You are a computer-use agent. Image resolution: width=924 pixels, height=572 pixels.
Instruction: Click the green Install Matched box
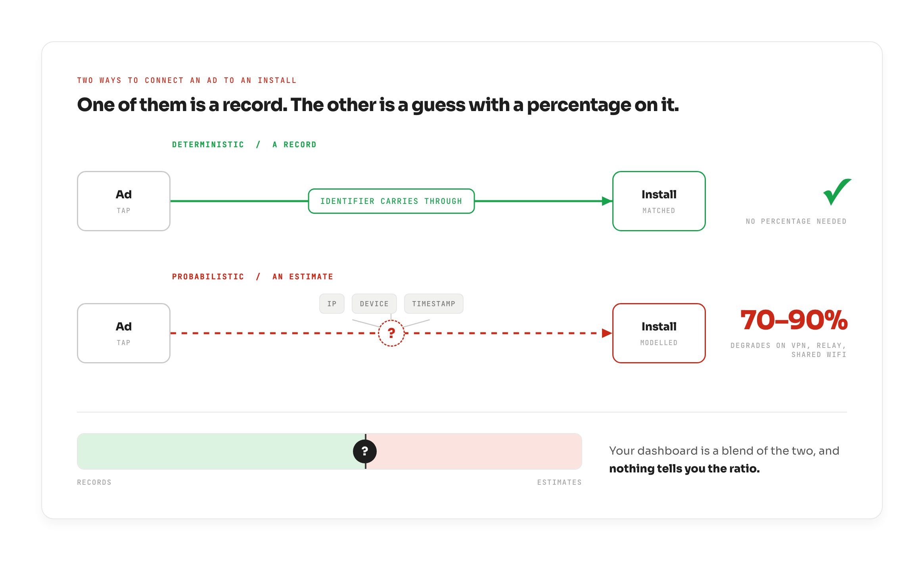(x=659, y=201)
